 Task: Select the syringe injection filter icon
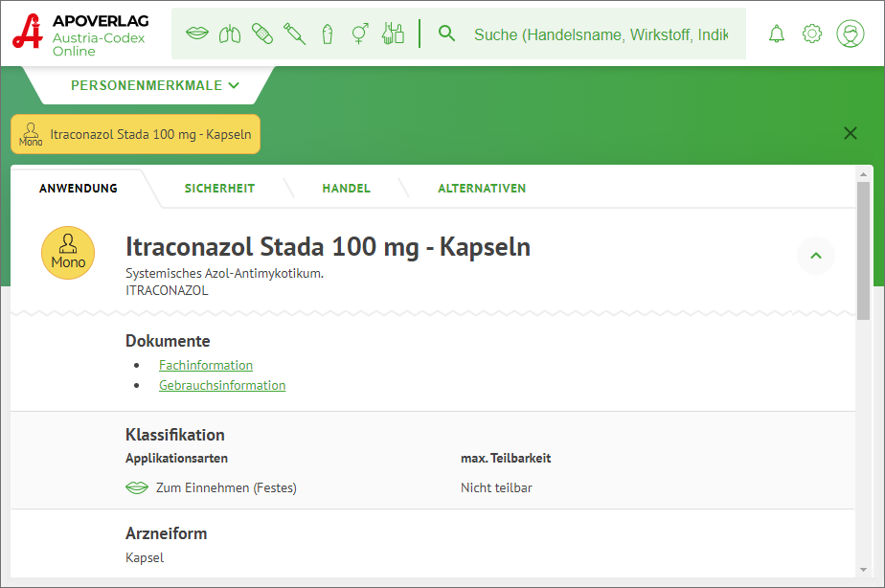coord(295,34)
